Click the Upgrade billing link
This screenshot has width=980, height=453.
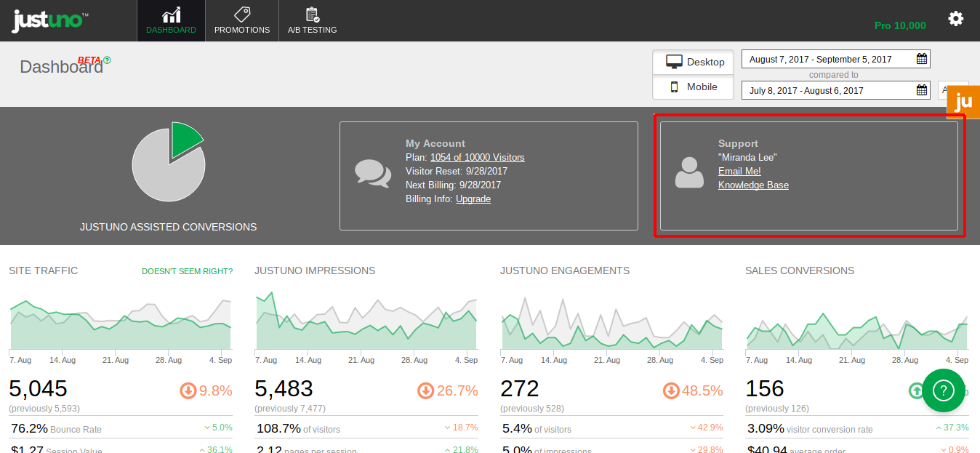coord(473,199)
